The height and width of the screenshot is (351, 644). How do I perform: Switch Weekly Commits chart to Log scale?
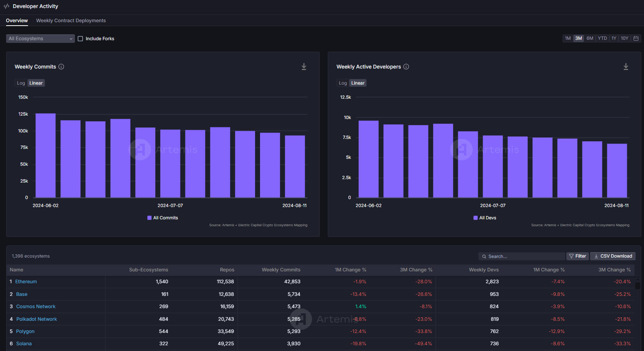pyautogui.click(x=21, y=83)
